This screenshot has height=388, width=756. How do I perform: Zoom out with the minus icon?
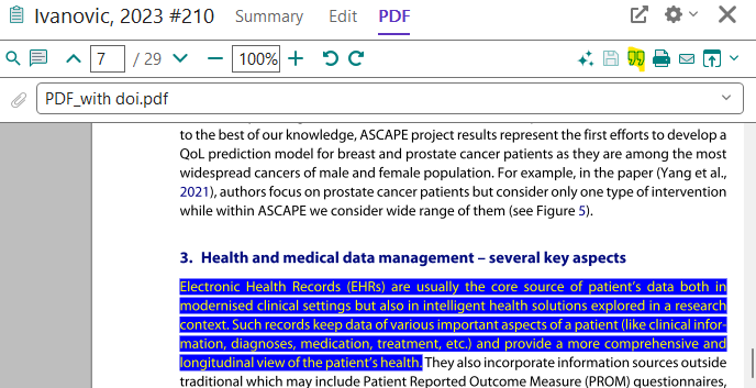pos(215,59)
